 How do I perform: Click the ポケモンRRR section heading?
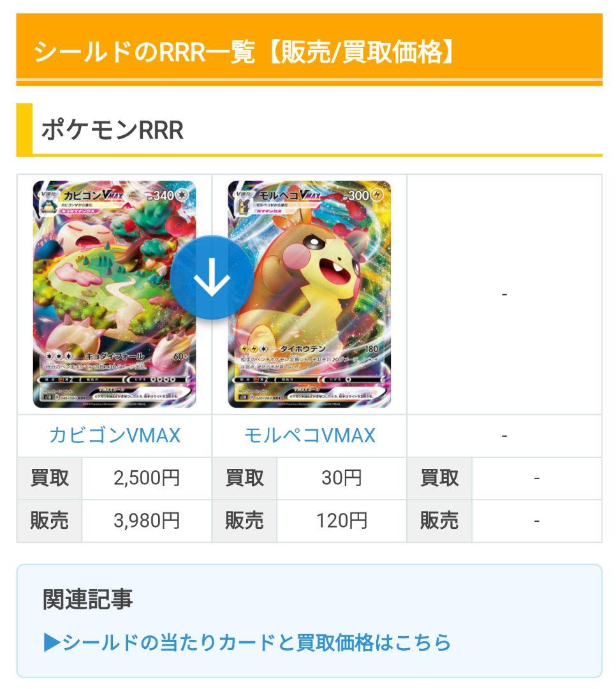tap(112, 130)
